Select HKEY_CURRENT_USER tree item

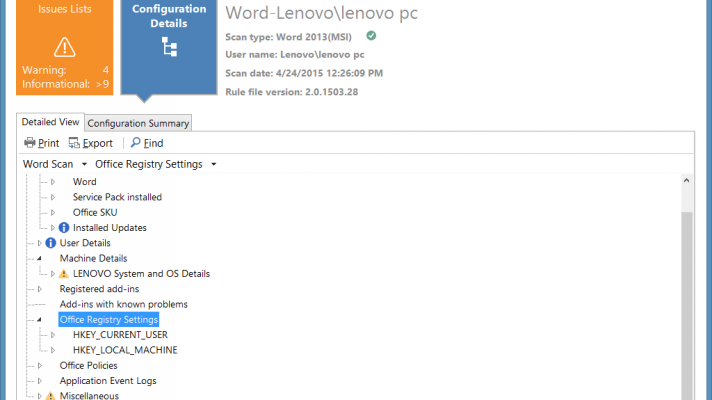point(120,335)
